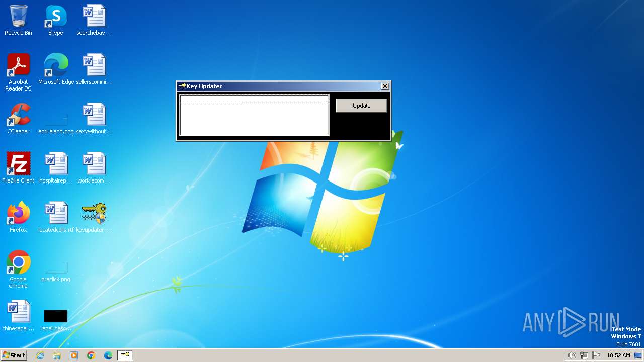Click the Update button in Key Updater
The width and height of the screenshot is (644, 362).
coord(361,106)
